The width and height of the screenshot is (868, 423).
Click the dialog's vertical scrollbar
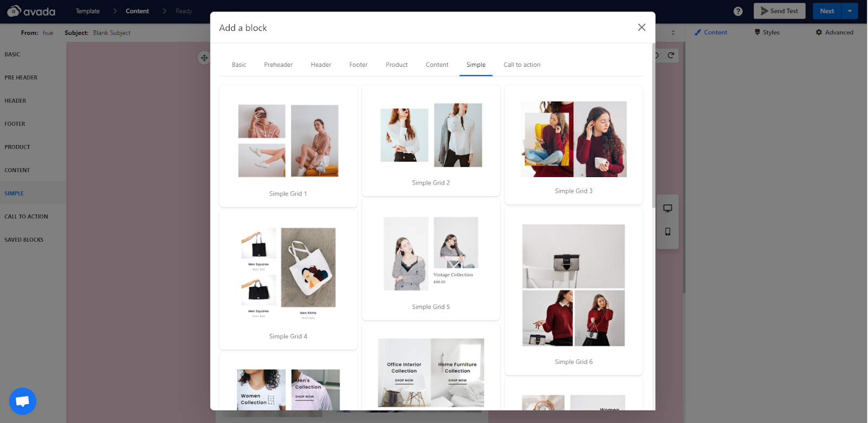tap(653, 125)
